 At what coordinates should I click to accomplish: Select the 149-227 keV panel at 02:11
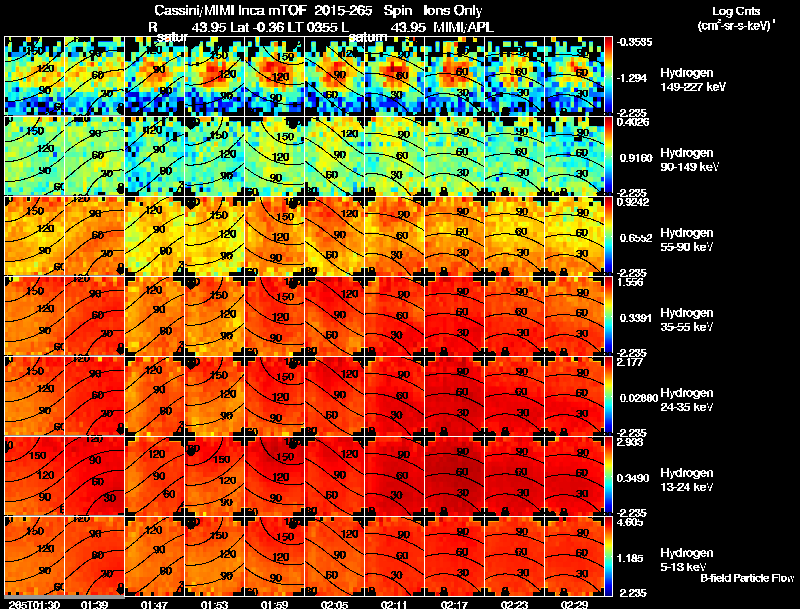click(x=394, y=75)
